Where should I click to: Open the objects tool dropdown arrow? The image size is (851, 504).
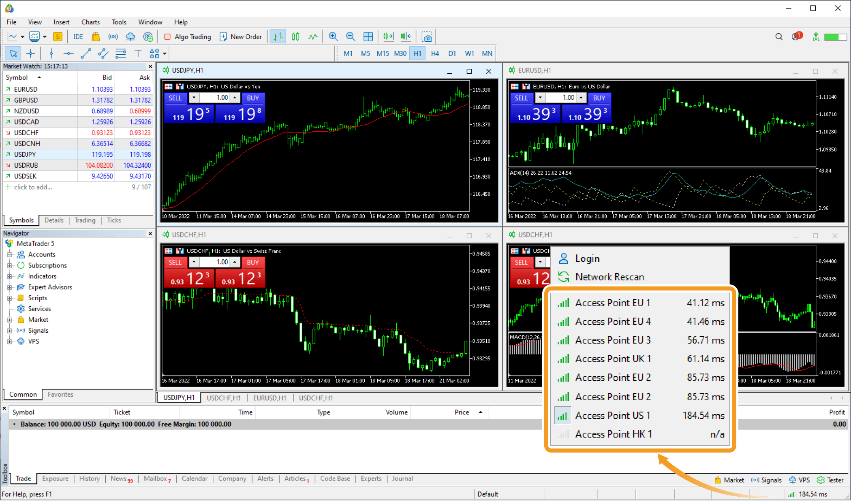pyautogui.click(x=165, y=53)
